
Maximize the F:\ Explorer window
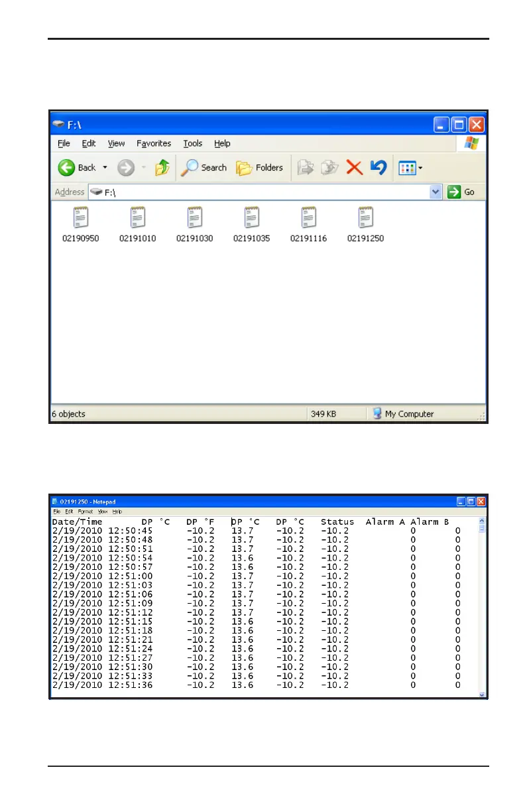(459, 124)
